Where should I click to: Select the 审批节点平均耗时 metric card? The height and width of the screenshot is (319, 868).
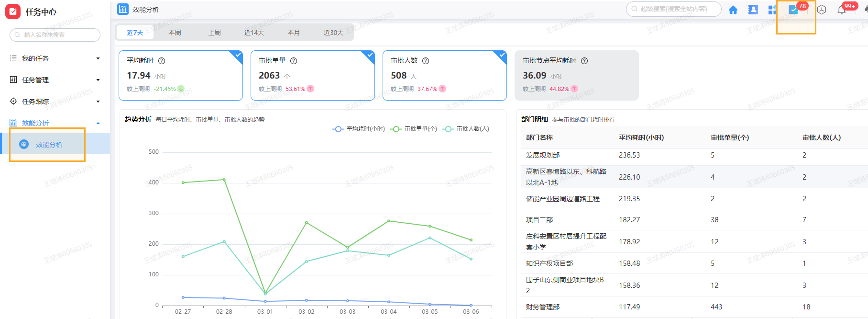pyautogui.click(x=576, y=75)
